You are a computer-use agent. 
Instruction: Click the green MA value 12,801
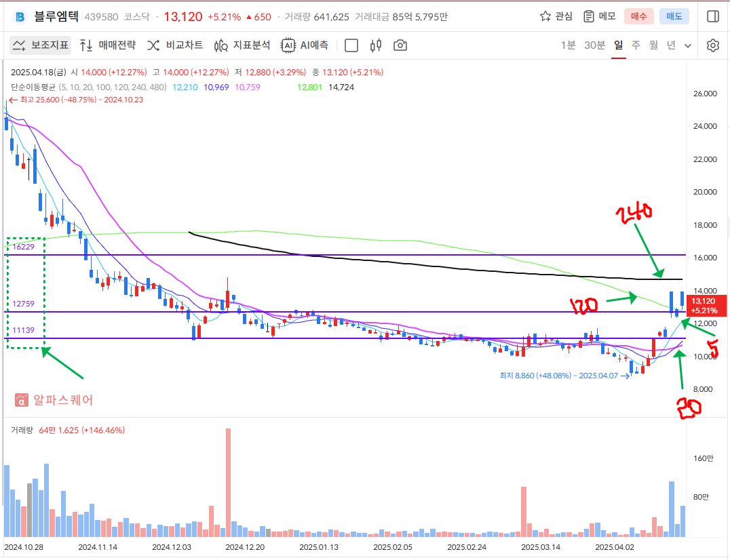tap(309, 87)
